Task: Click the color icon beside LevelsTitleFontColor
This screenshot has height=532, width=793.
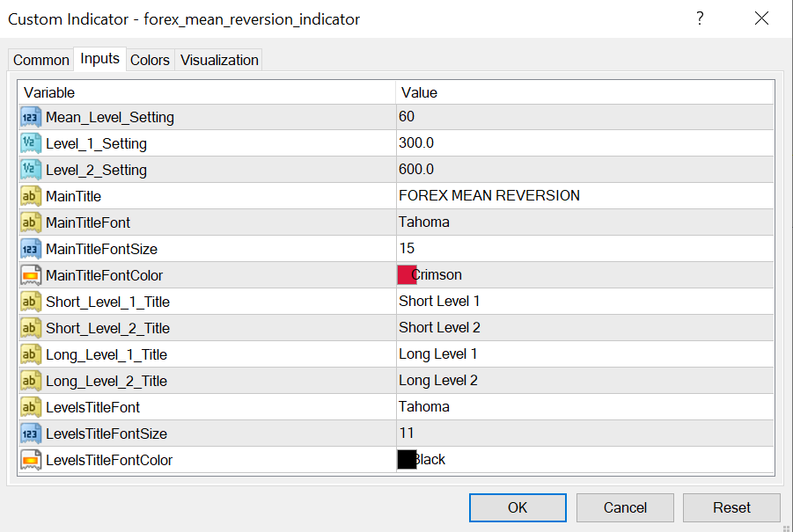Action: [31, 460]
